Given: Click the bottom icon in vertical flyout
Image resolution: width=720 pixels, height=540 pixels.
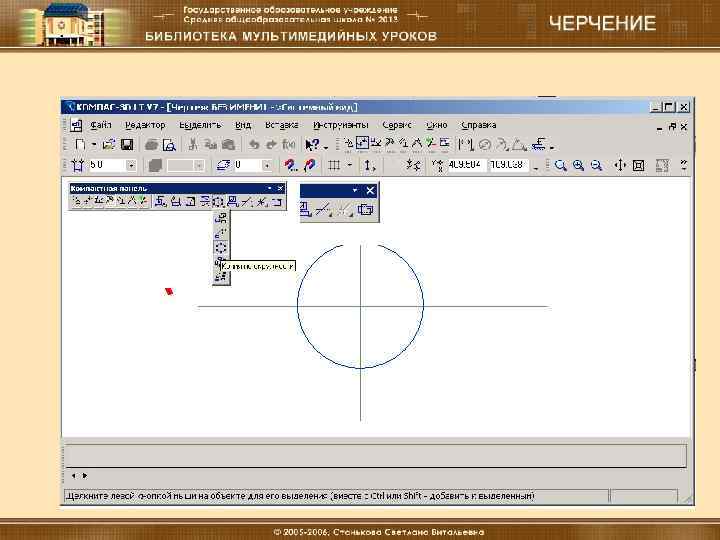Looking at the screenshot, I should click(221, 277).
